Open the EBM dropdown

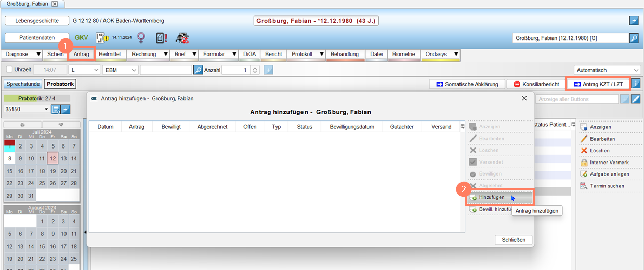click(x=120, y=70)
